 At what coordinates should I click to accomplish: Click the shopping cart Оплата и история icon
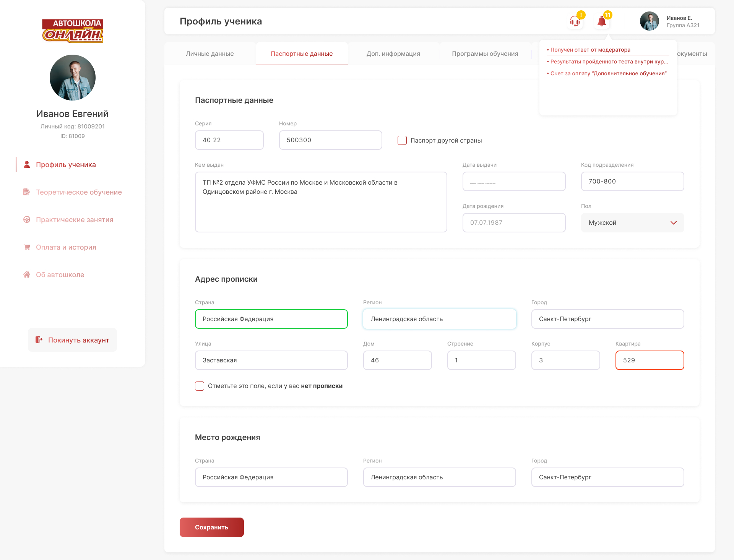tap(27, 247)
